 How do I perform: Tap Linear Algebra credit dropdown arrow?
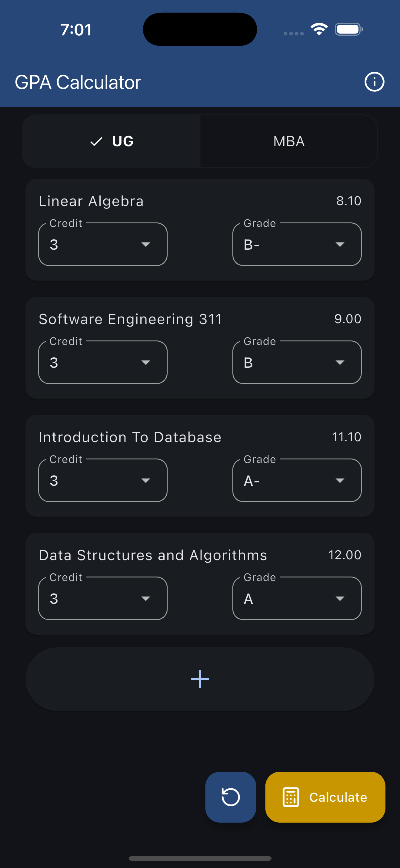tap(146, 244)
